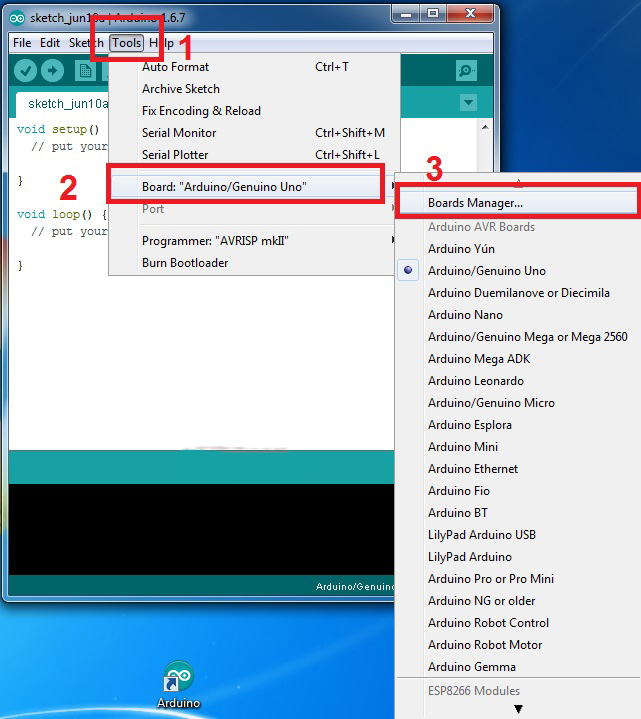Click editor scrollbar up arrow
The width and height of the screenshot is (641, 719).
(485, 127)
